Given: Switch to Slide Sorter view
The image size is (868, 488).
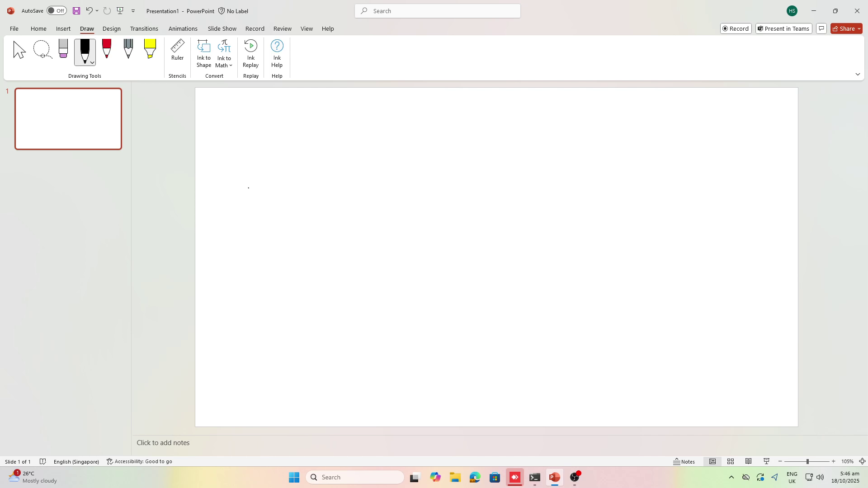Looking at the screenshot, I should coord(731,461).
